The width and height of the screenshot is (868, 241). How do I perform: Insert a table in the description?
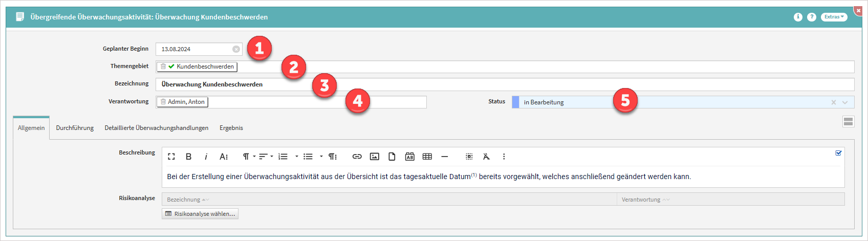click(x=427, y=157)
